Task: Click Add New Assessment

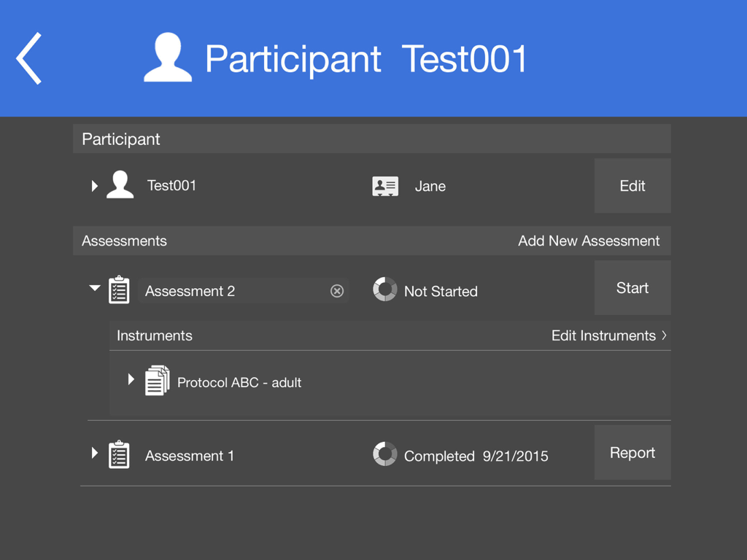Action: pos(589,241)
